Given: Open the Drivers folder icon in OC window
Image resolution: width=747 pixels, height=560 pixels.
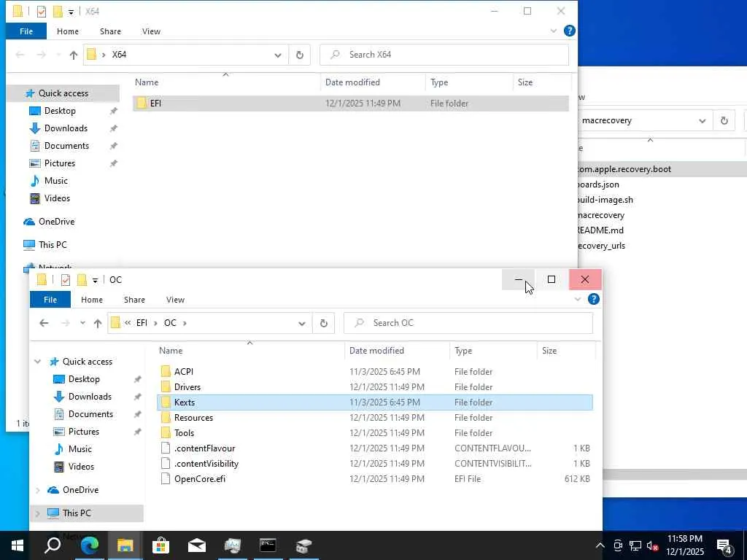Looking at the screenshot, I should click(x=166, y=386).
